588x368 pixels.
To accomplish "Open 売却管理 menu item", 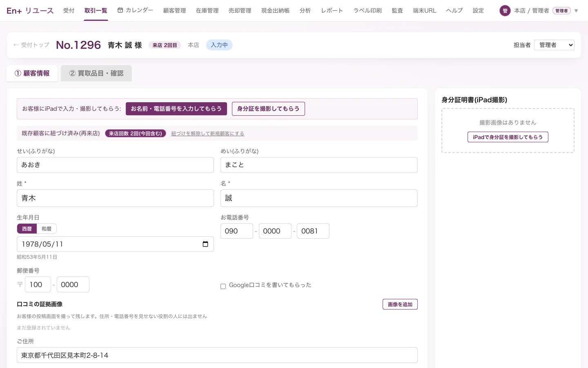I will 240,11.
